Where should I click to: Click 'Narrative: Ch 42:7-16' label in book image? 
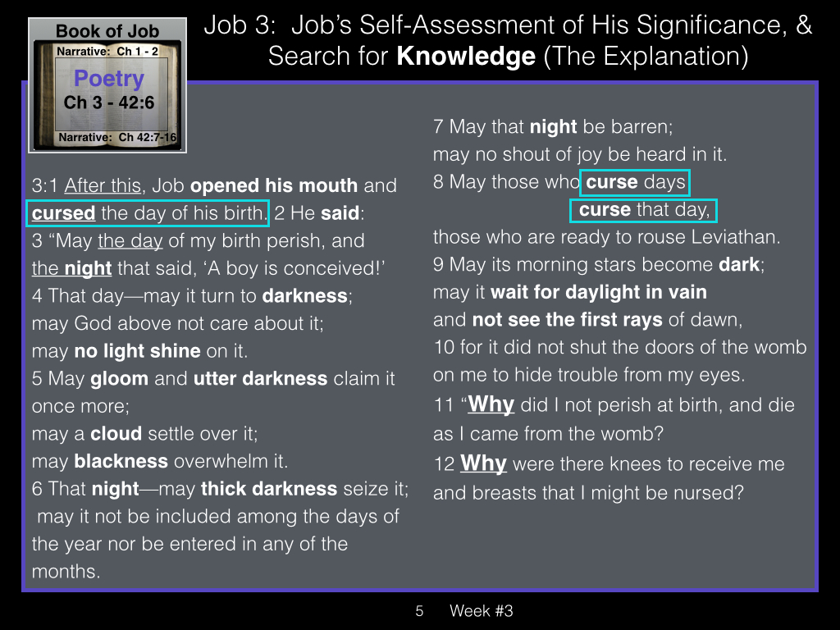click(x=117, y=137)
